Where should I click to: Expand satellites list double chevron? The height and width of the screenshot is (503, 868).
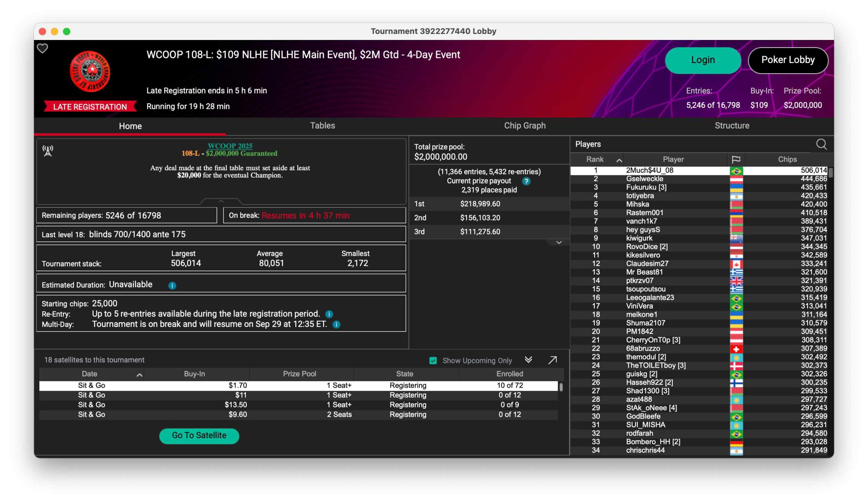pos(528,360)
